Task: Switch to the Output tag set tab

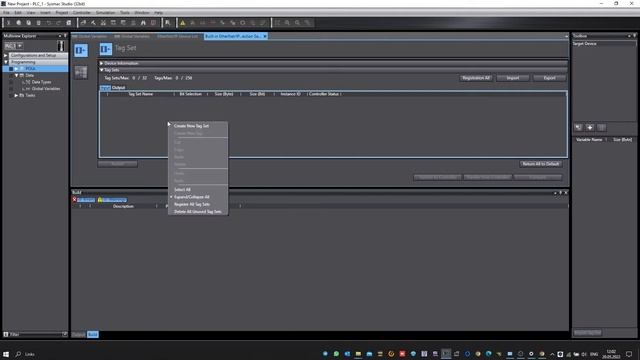Action: pyautogui.click(x=118, y=87)
